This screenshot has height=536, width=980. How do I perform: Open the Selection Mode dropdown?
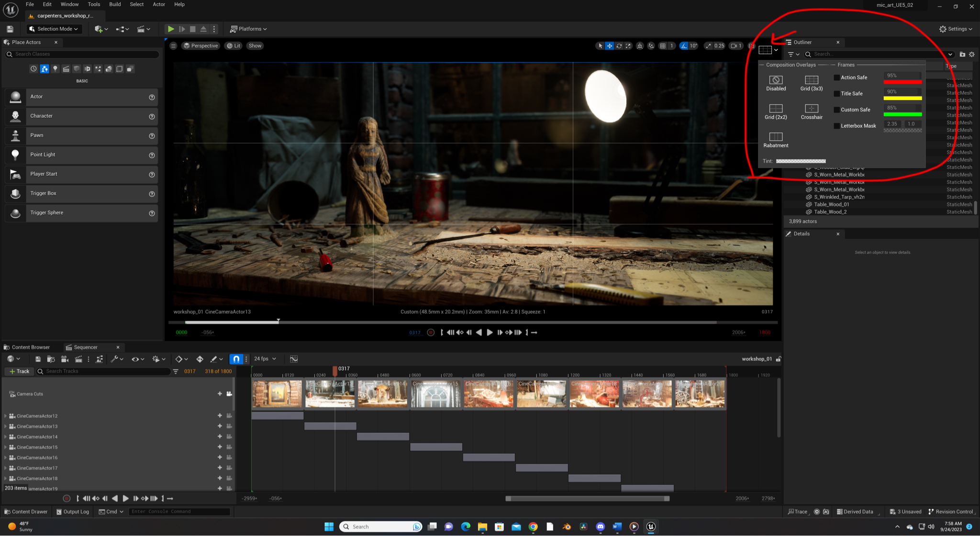[54, 29]
